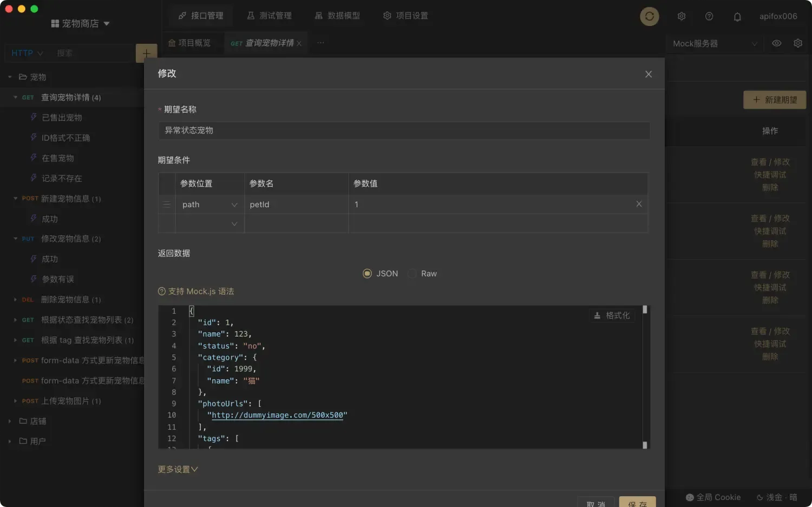This screenshot has height=507, width=812.
Task: Open the Mock服务器 settings gear icon
Action: pyautogui.click(x=798, y=43)
